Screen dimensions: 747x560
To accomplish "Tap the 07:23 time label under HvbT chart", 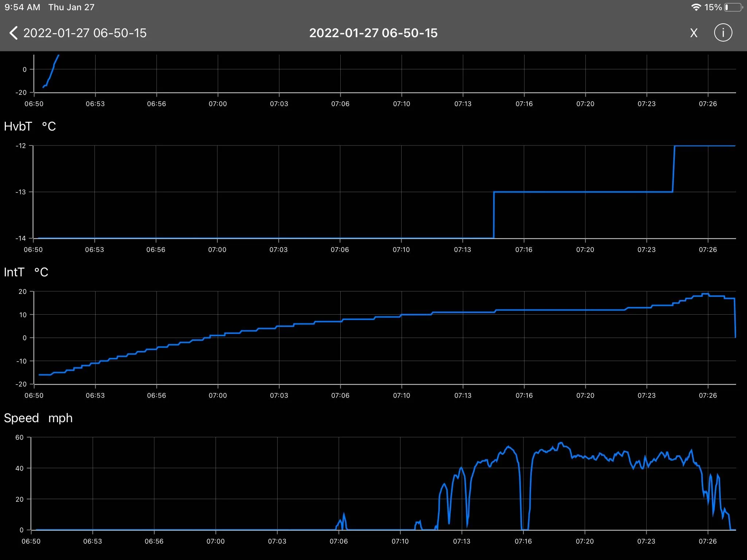I will [646, 250].
